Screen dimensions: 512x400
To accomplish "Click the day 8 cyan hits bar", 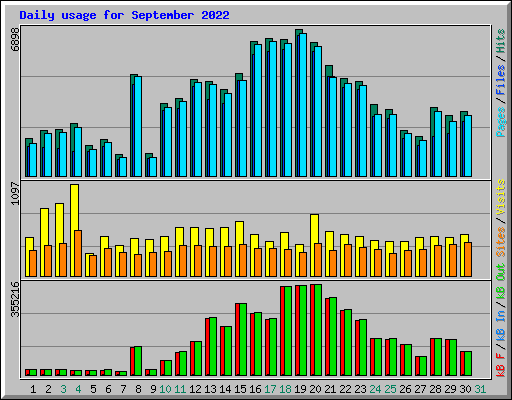I will pos(138,127).
